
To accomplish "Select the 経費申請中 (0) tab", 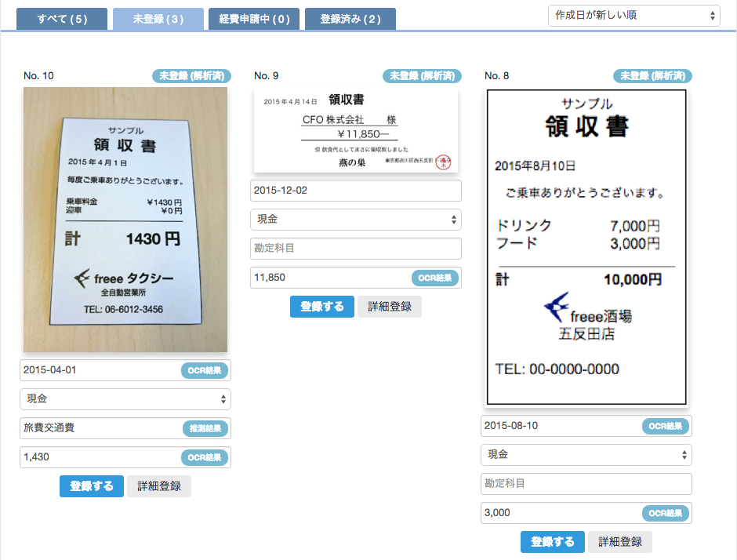I will [x=254, y=19].
